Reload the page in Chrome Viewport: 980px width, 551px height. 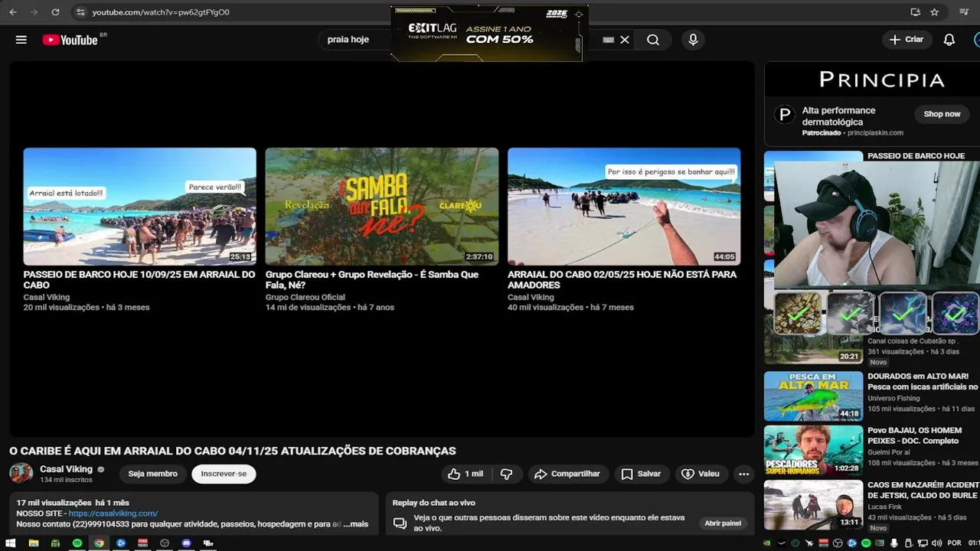coord(55,12)
